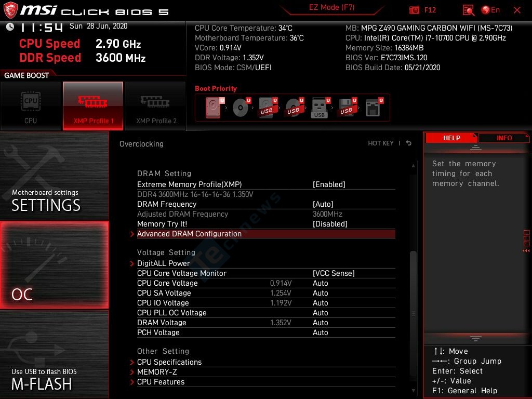Set CPU Core Voltage Auto field

[x=320, y=283]
